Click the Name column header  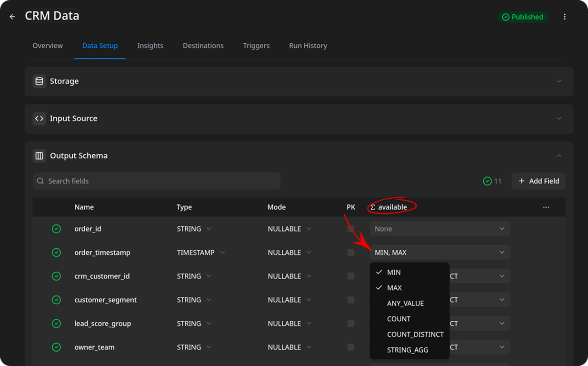point(84,207)
